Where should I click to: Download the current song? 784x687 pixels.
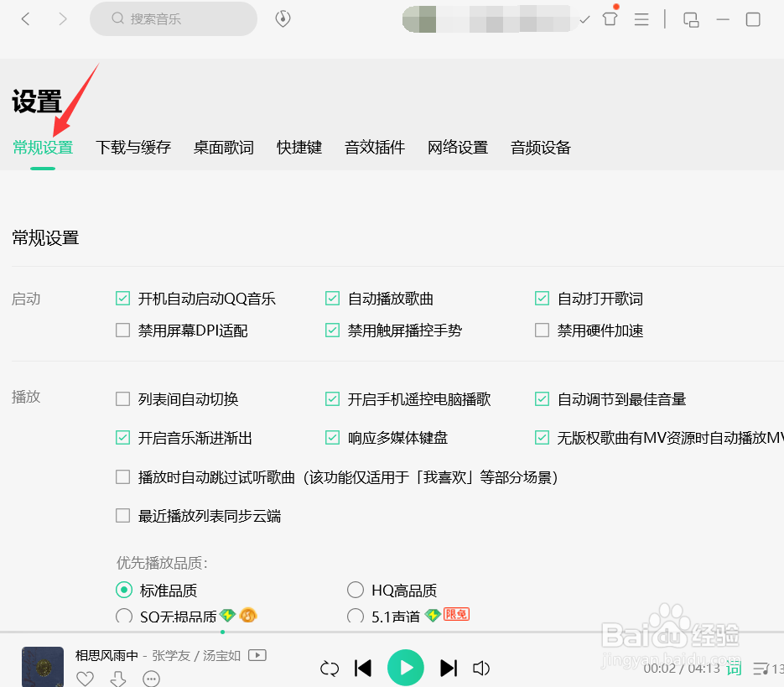tap(118, 679)
